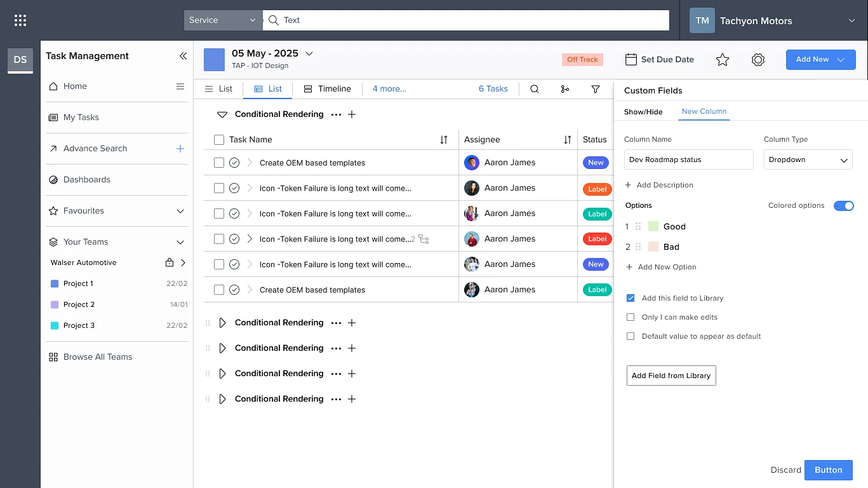Open the subtask icon on the fourth task row
The height and width of the screenshot is (488, 868).
coord(424,239)
